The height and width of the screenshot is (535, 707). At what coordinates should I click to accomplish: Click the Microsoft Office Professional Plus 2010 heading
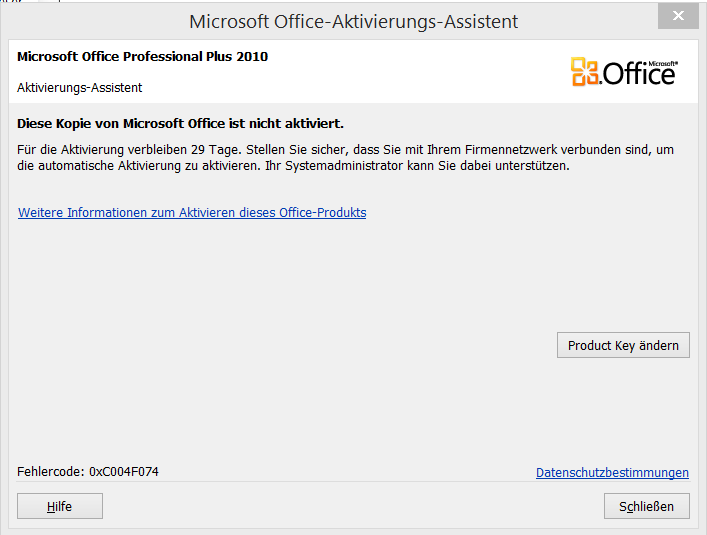142,56
